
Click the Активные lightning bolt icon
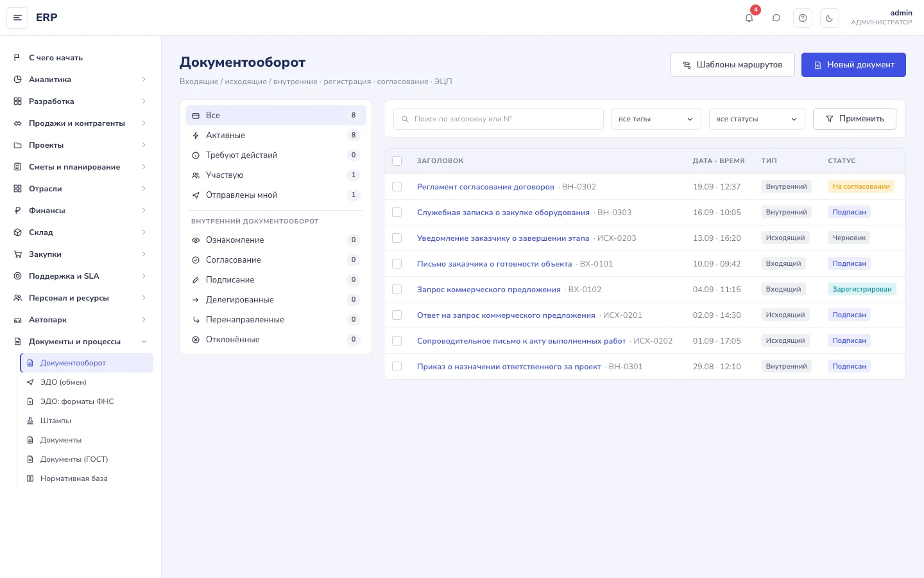(196, 136)
